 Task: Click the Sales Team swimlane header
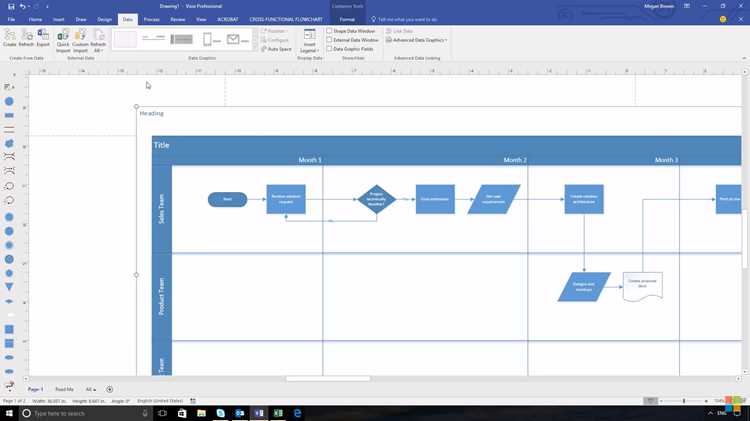(162, 209)
